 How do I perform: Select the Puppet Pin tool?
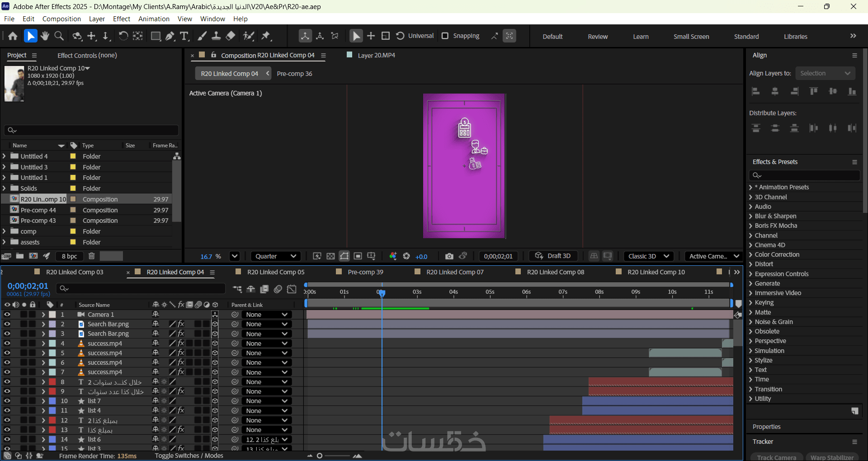pyautogui.click(x=266, y=36)
